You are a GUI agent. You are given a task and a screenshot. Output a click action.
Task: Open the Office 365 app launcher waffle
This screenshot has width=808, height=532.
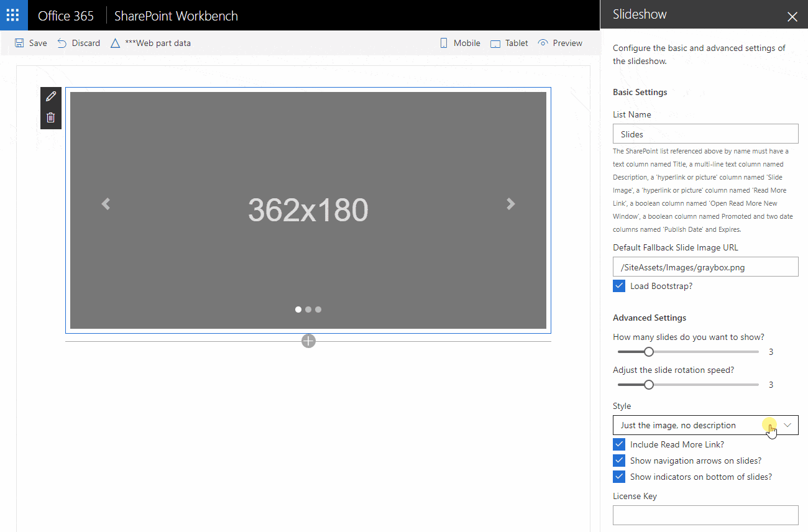pos(14,16)
